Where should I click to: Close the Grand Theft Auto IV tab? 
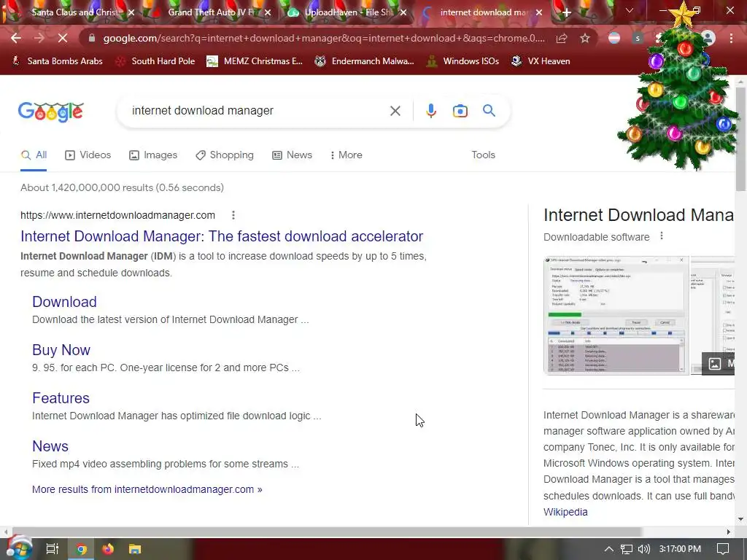[268, 13]
